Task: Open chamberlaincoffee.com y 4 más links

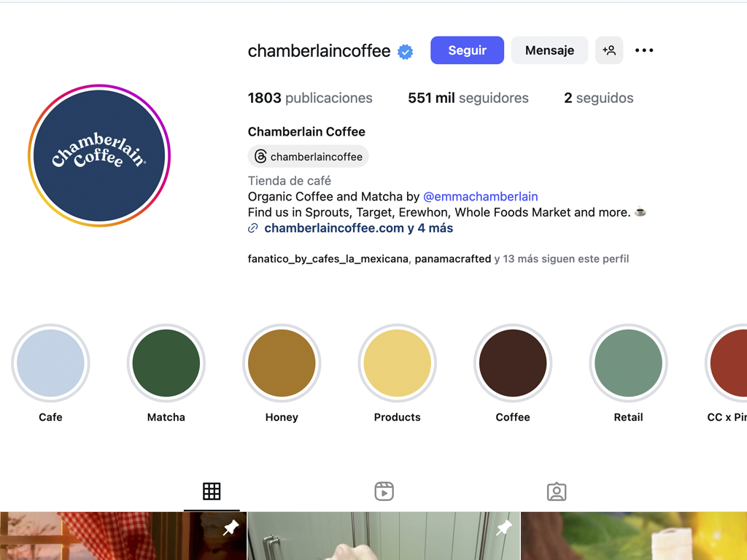Action: coord(358,228)
